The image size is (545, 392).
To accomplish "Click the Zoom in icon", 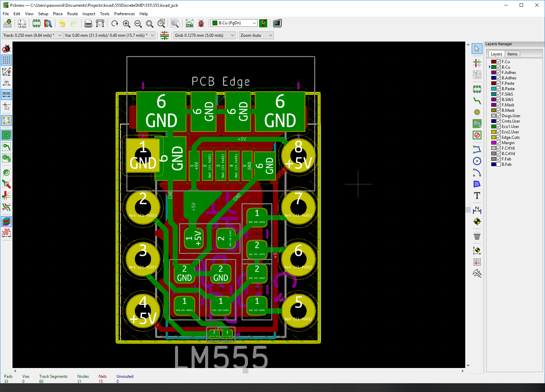I will pos(127,23).
